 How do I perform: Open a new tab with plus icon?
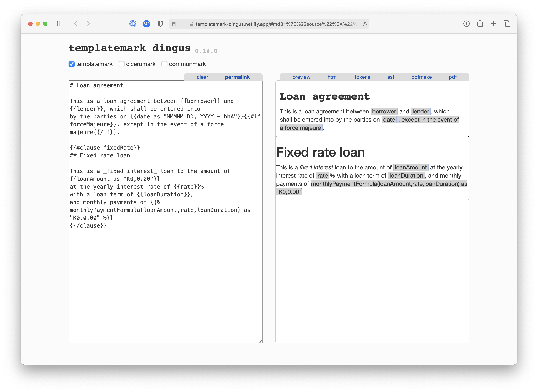pos(493,24)
